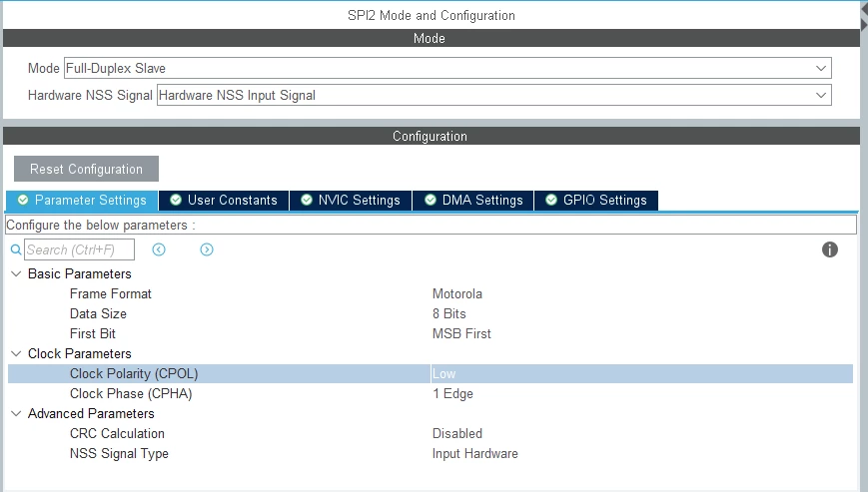Image resolution: width=868 pixels, height=492 pixels.
Task: Click the panel collapse arrow at the top right
Action: click(x=864, y=24)
